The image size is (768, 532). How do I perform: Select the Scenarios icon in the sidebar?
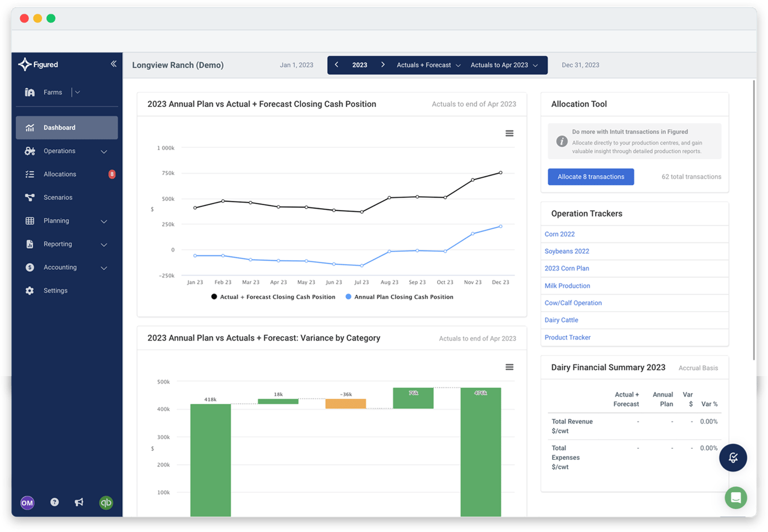coord(30,197)
